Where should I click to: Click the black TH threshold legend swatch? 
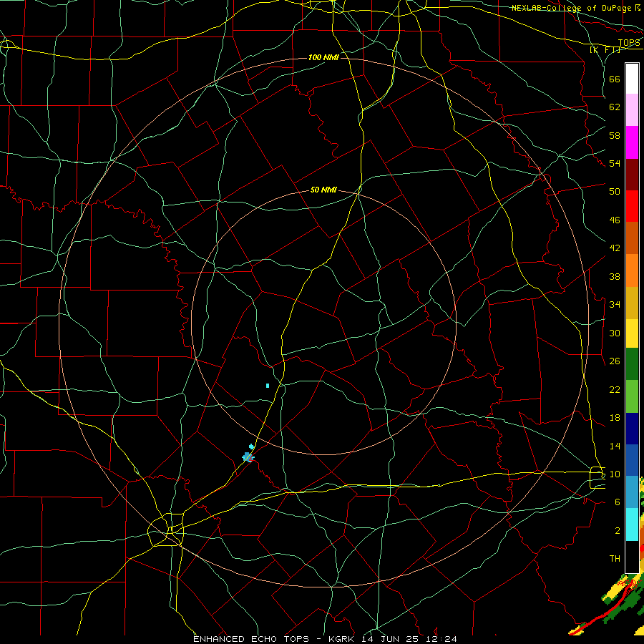point(632,556)
